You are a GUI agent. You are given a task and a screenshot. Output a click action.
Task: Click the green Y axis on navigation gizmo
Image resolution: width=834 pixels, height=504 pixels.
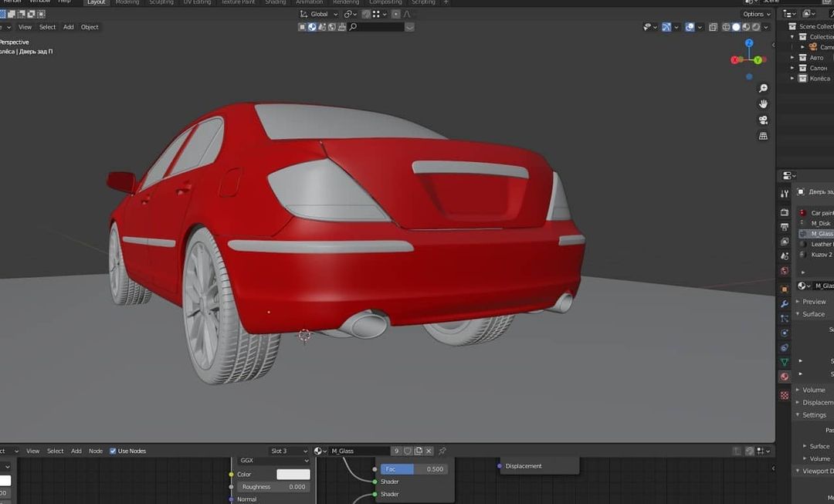(x=758, y=60)
